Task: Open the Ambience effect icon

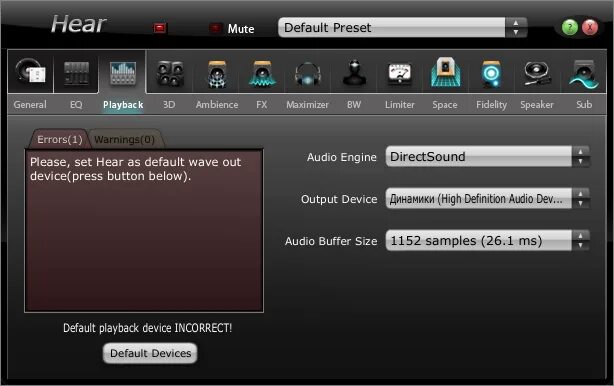Action: coord(217,73)
